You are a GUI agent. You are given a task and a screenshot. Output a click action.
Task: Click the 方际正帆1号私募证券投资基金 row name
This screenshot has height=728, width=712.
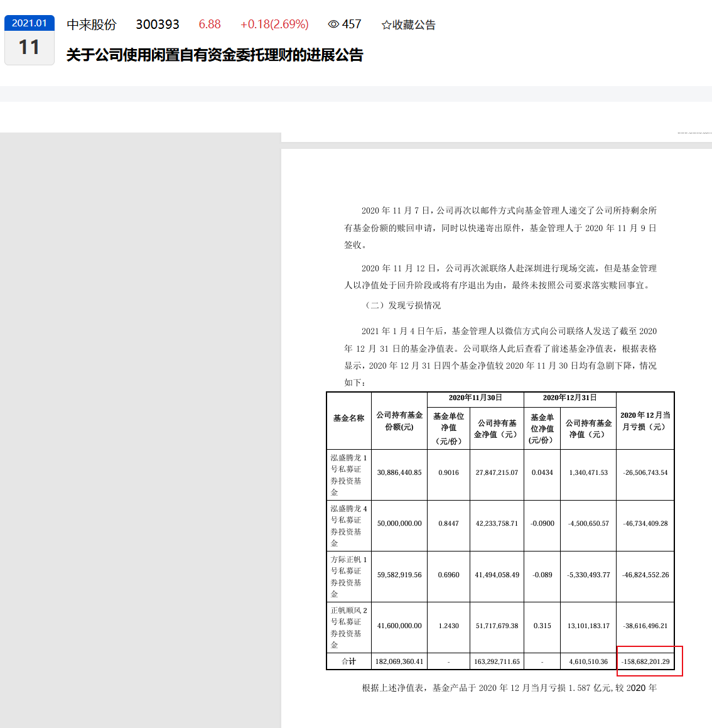tap(348, 577)
